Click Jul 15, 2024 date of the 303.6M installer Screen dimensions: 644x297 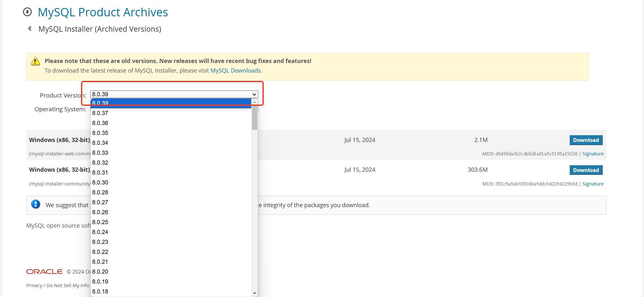point(360,170)
